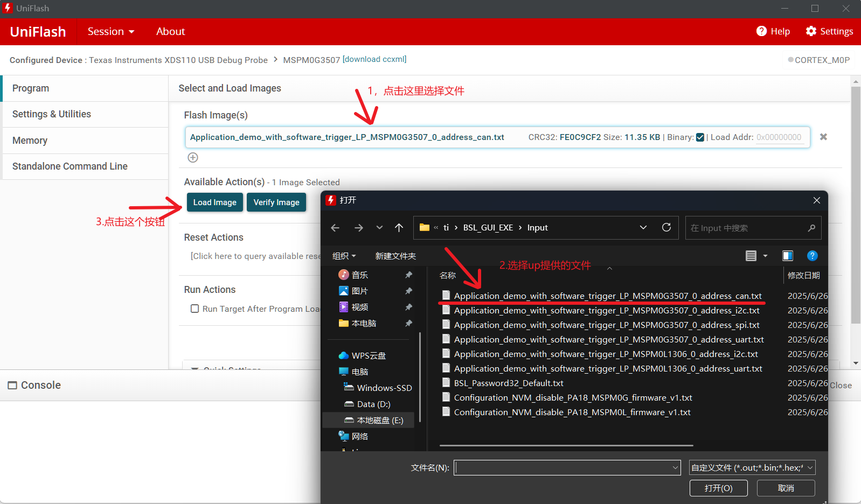Image resolution: width=861 pixels, height=504 pixels.
Task: Select 网络 in navigation pane
Action: pyautogui.click(x=353, y=436)
